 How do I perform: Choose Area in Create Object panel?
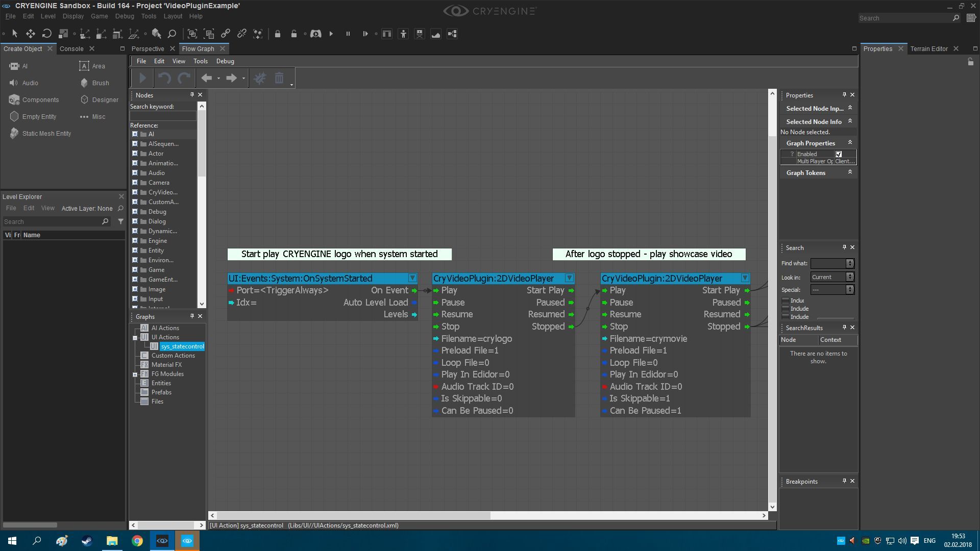pos(92,66)
